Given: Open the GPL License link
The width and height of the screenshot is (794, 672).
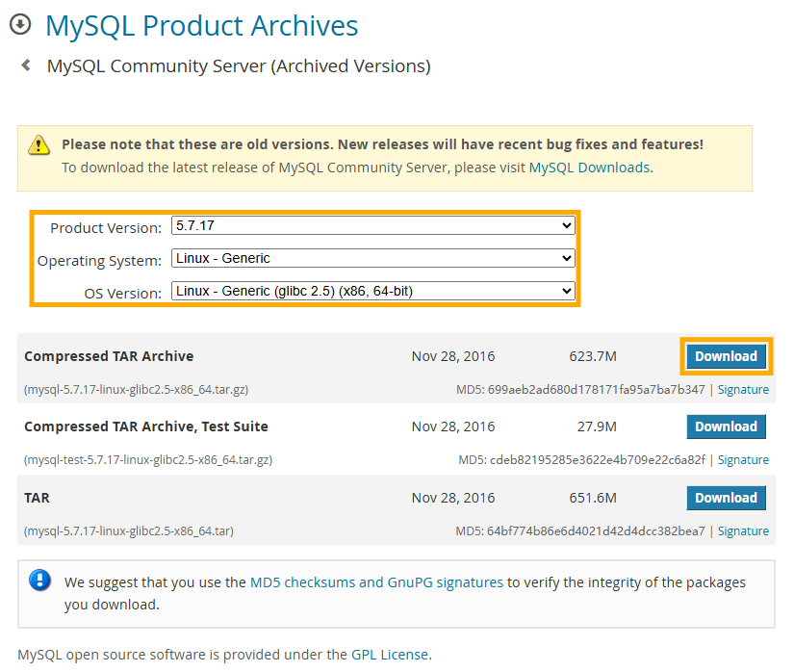Looking at the screenshot, I should point(390,654).
